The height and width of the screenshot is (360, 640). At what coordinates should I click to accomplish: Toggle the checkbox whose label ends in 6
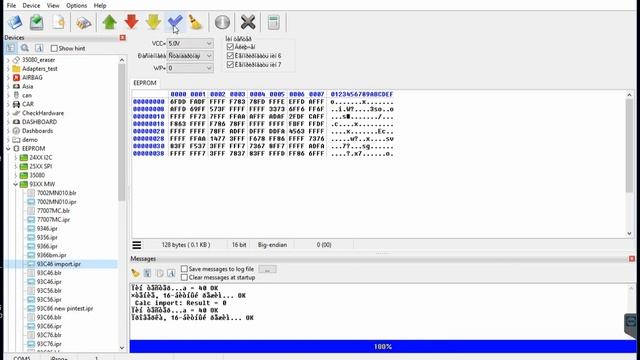[230, 56]
